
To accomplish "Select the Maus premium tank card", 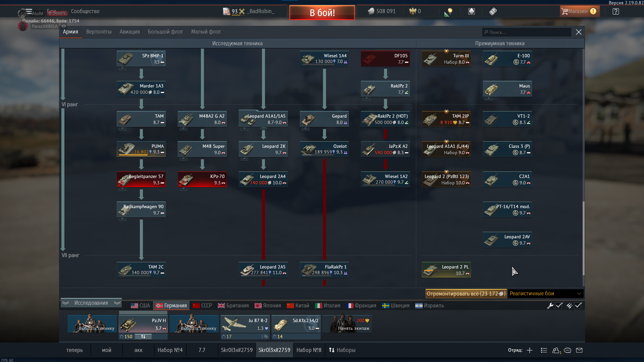I will (x=507, y=89).
